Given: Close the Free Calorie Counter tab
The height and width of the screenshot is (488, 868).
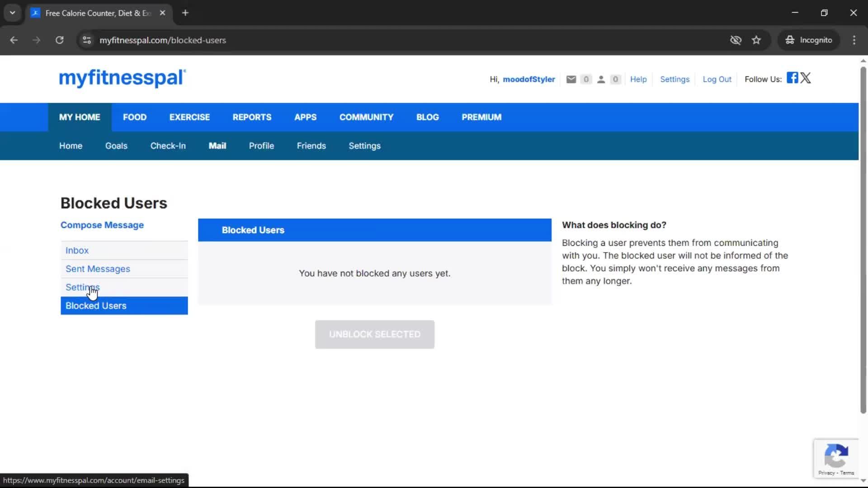Looking at the screenshot, I should [162, 13].
